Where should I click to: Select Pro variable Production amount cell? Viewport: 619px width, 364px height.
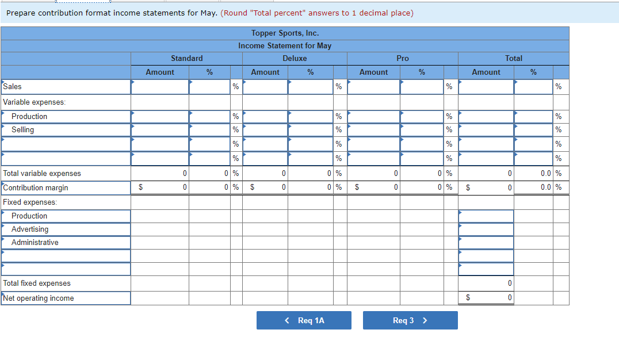pos(374,117)
